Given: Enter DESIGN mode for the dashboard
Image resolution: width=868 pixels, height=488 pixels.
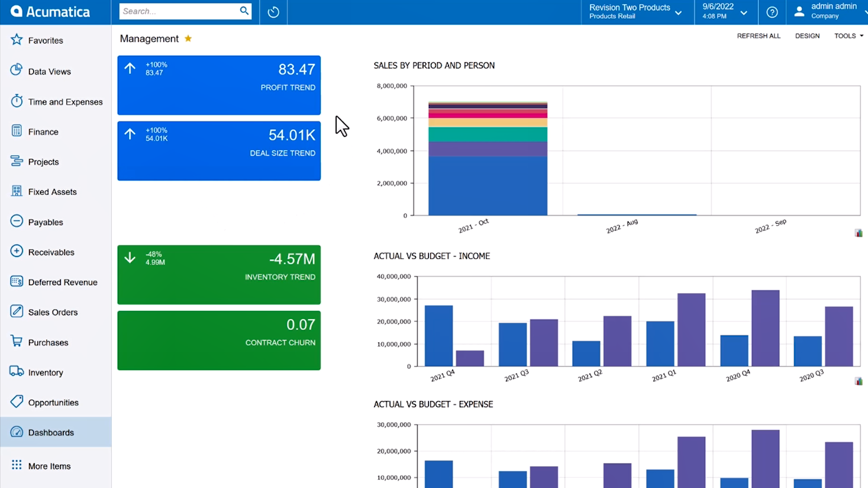Looking at the screenshot, I should pyautogui.click(x=807, y=36).
